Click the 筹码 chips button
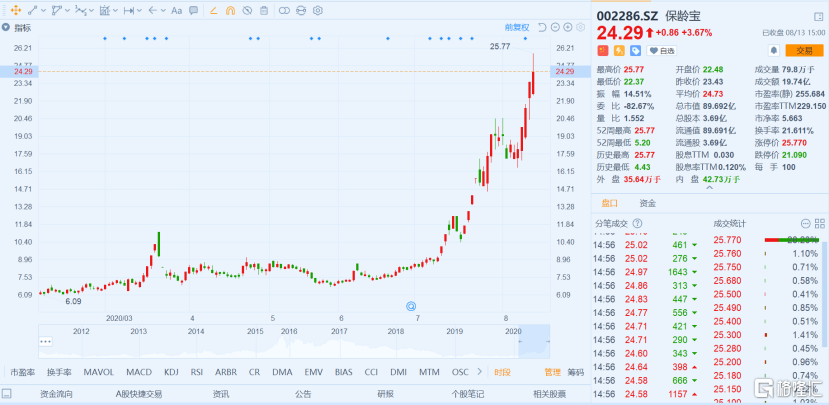 576,372
